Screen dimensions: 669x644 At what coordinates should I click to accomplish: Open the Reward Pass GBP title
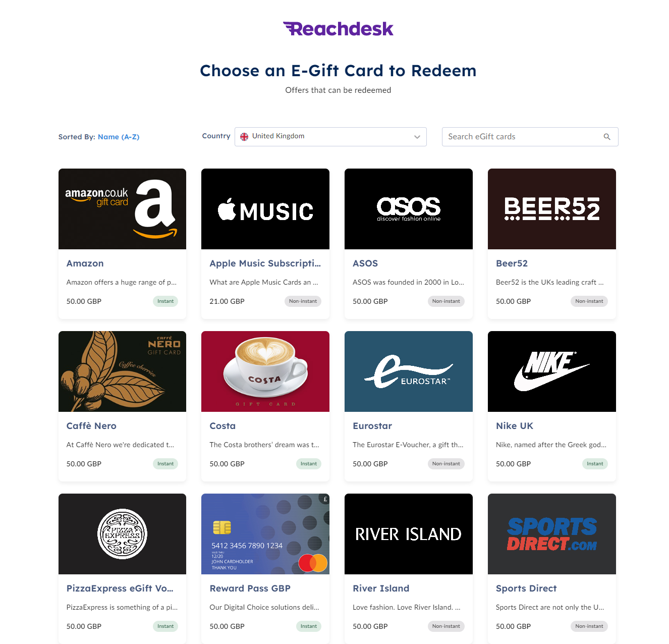250,588
